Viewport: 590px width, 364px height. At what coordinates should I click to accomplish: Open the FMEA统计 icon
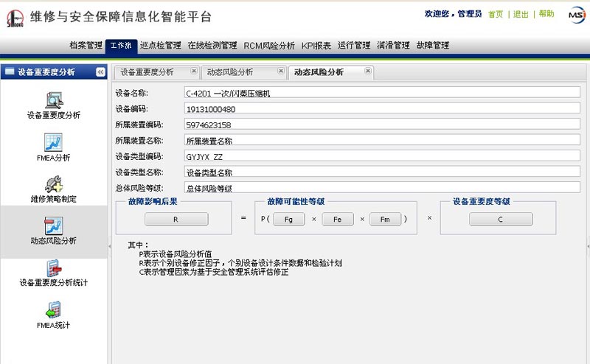(53, 310)
